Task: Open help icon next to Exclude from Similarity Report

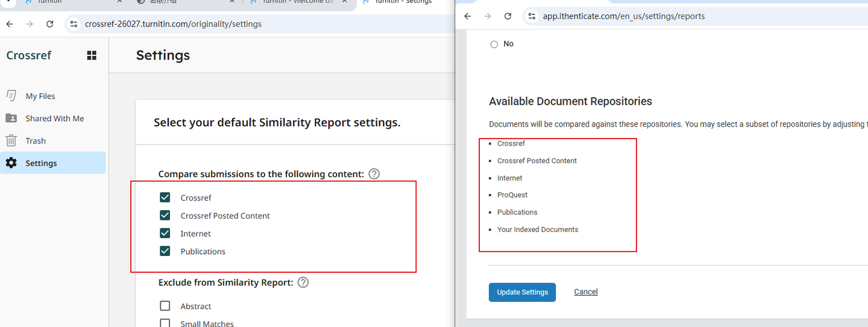Action: tap(303, 282)
